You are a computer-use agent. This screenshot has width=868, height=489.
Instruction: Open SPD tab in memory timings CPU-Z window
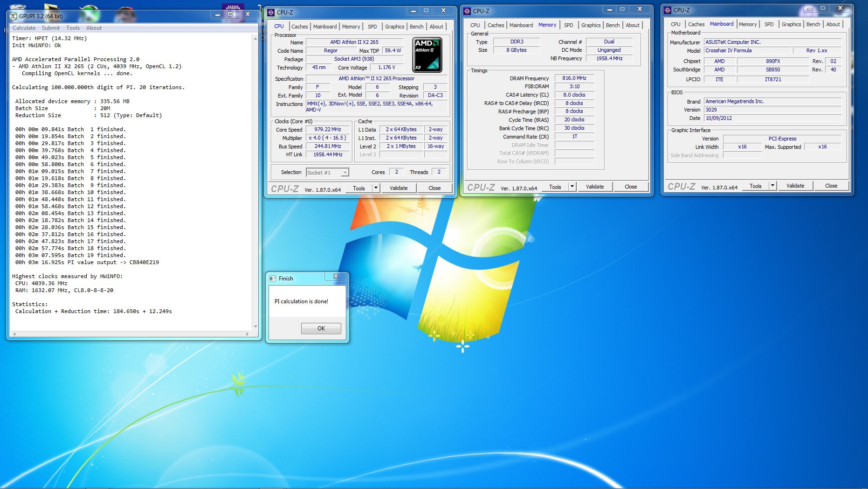pos(569,25)
